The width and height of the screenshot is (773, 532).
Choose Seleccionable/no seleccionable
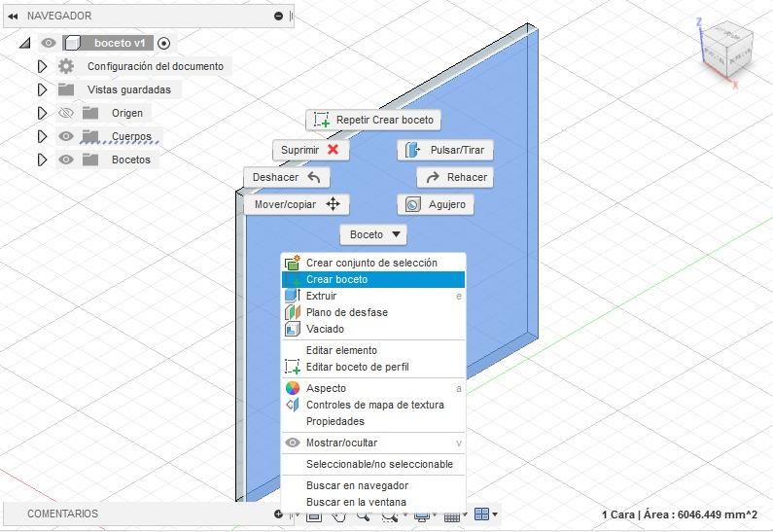click(x=373, y=465)
